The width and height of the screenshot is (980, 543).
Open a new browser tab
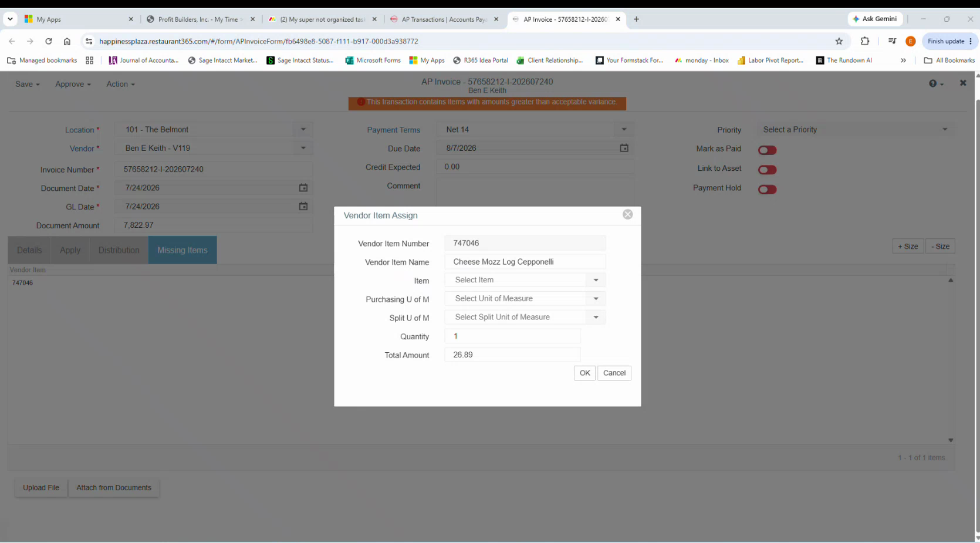[636, 19]
